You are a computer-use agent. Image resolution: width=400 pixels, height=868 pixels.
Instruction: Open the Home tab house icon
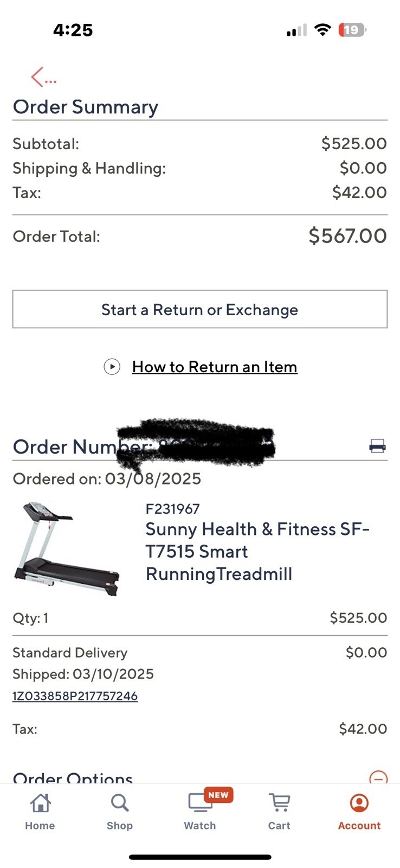click(x=40, y=803)
